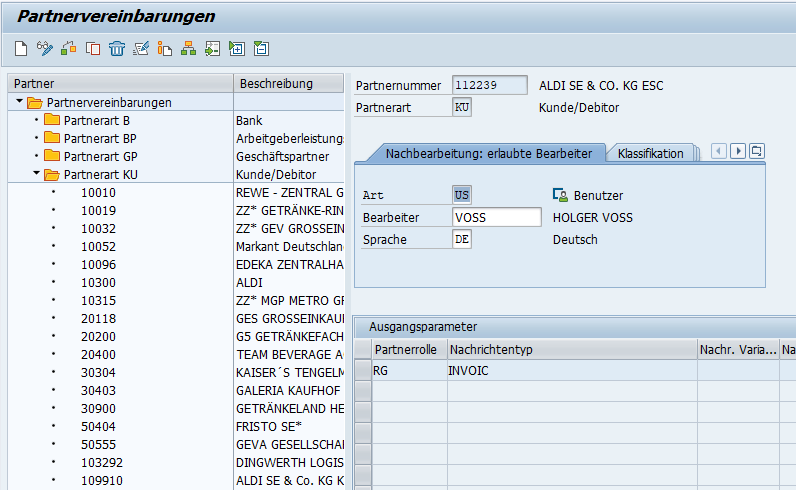Click the Create new document icon

pyautogui.click(x=20, y=48)
